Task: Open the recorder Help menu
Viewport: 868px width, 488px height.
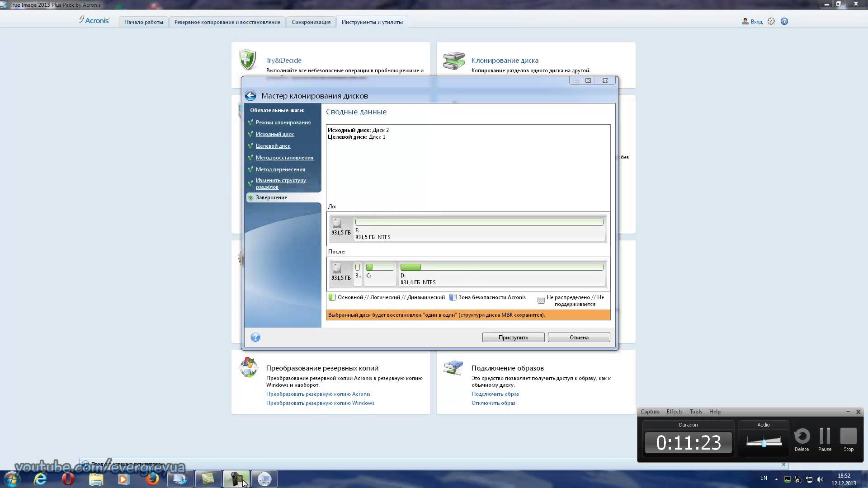Action: (715, 412)
